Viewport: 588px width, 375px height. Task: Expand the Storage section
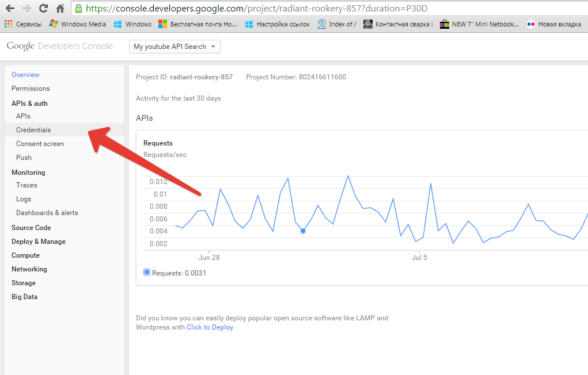coord(24,283)
